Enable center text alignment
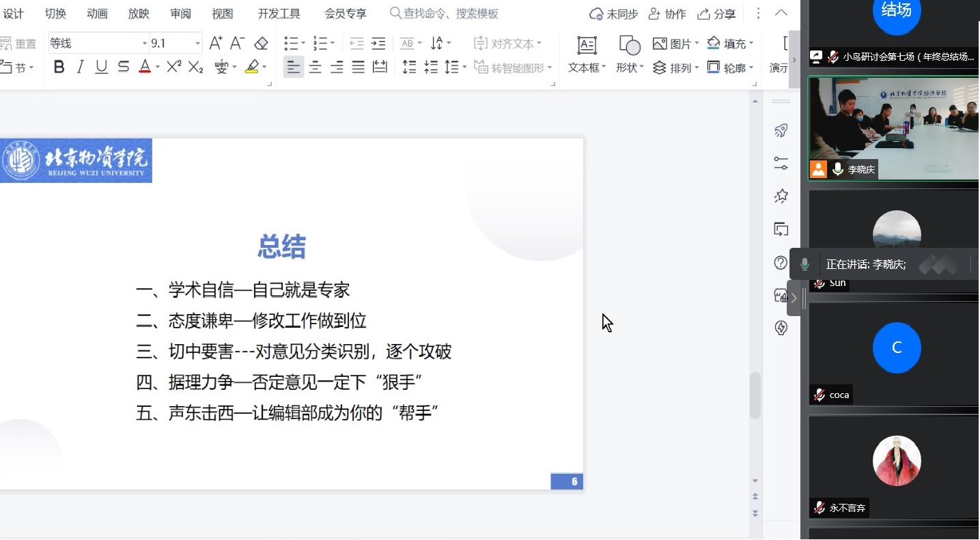This screenshot has height=540, width=980. pos(315,67)
